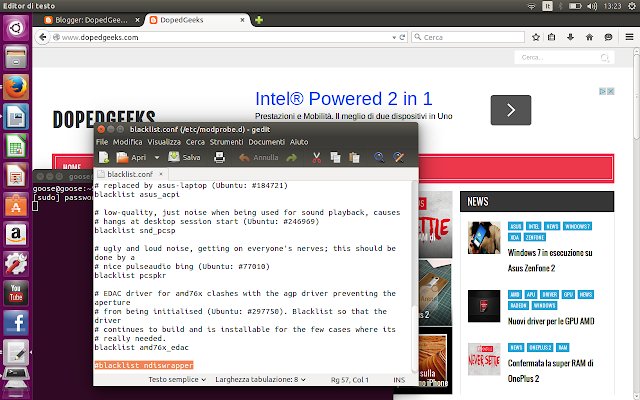The width and height of the screenshot is (640, 400).
Task: Open article Confermata la super RAM di OnePlus 2
Action: tap(550, 371)
